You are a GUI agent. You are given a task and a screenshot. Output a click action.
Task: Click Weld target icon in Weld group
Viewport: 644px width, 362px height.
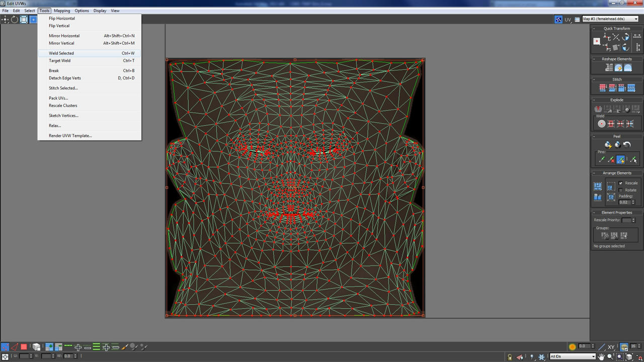point(602,123)
